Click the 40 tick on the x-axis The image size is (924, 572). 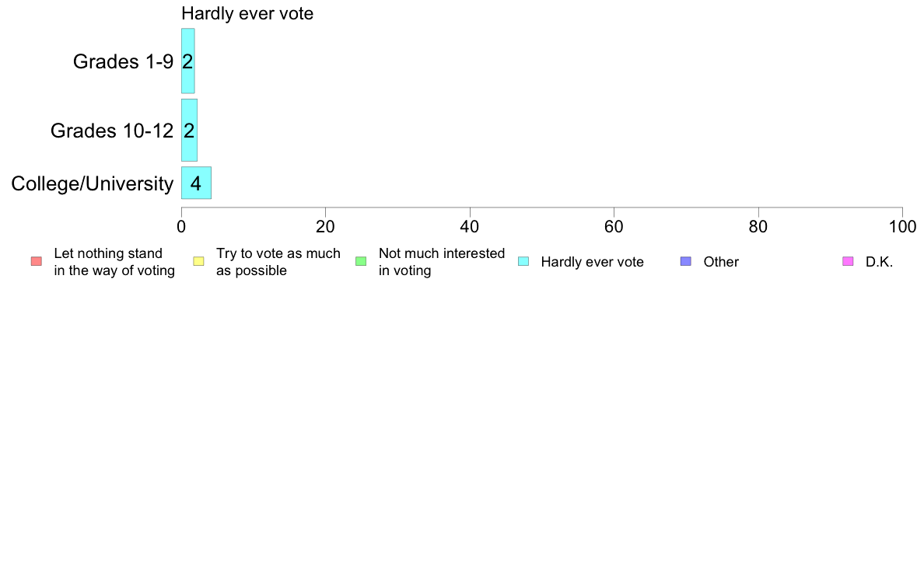click(x=470, y=227)
